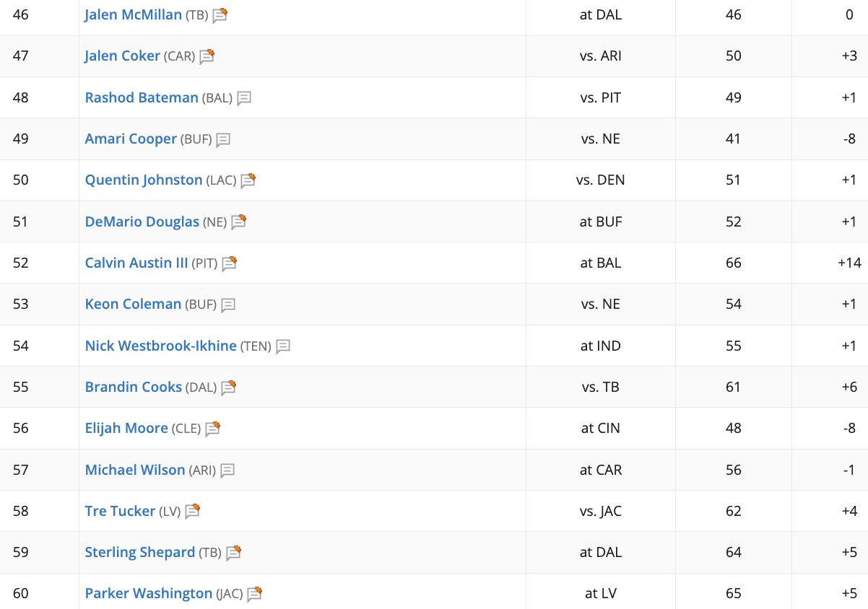The height and width of the screenshot is (609, 868).
Task: Click note icon next to Rashod Bateman
Action: [244, 98]
